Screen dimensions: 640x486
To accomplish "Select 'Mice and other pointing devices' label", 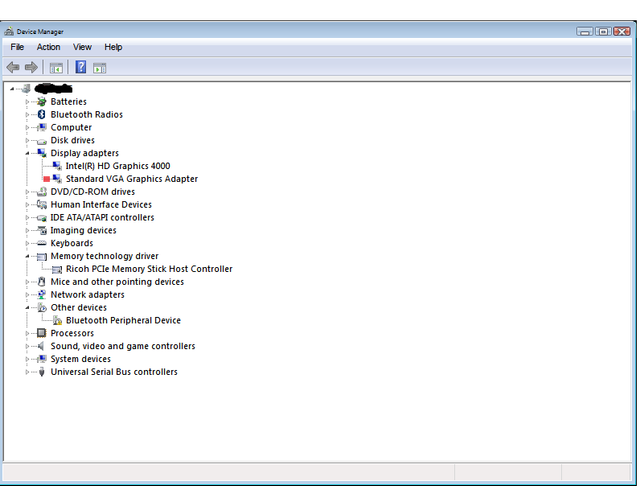I will click(117, 282).
